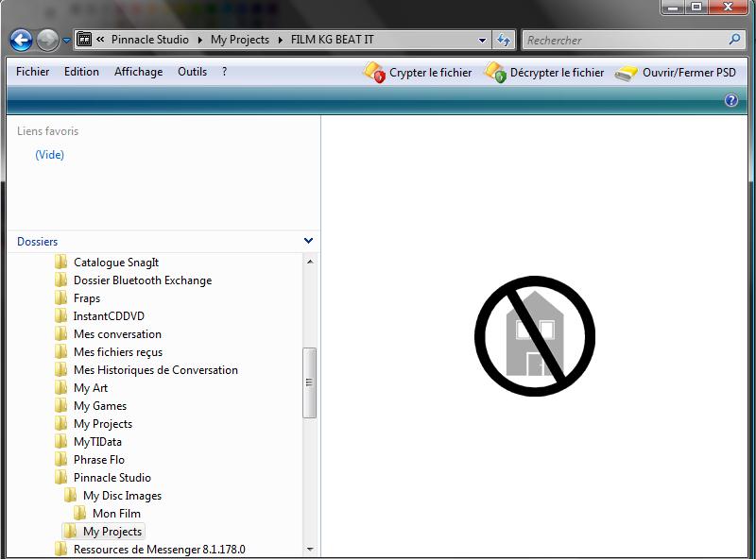The image size is (756, 560).
Task: Refresh the folder view
Action: 504,40
